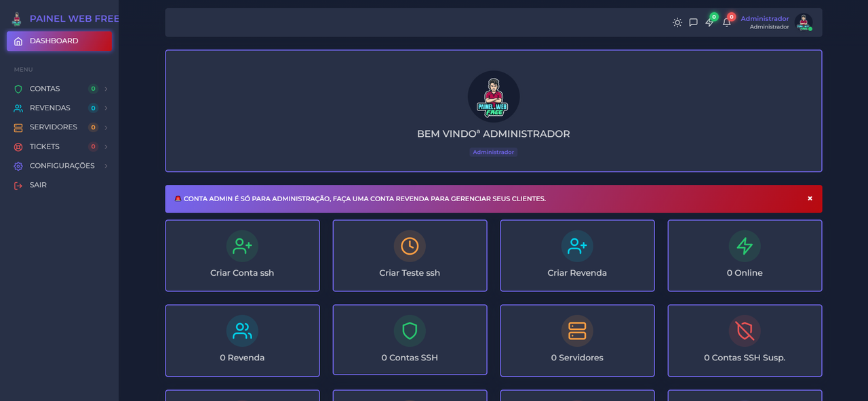The height and width of the screenshot is (401, 868).
Task: Click the green lightning counter badge
Action: [714, 17]
